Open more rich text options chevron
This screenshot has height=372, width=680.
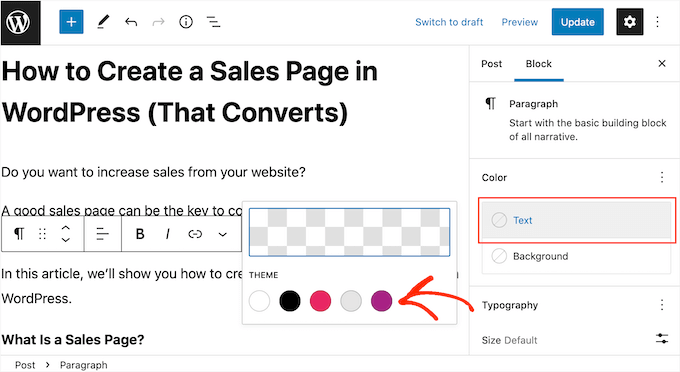[222, 235]
